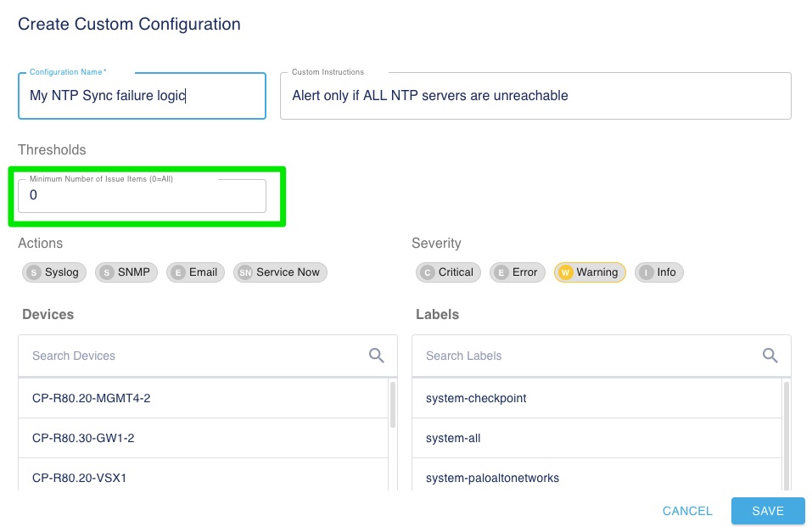Viewport: 812px width, 527px height.
Task: Select Critical severity chip
Action: (448, 272)
